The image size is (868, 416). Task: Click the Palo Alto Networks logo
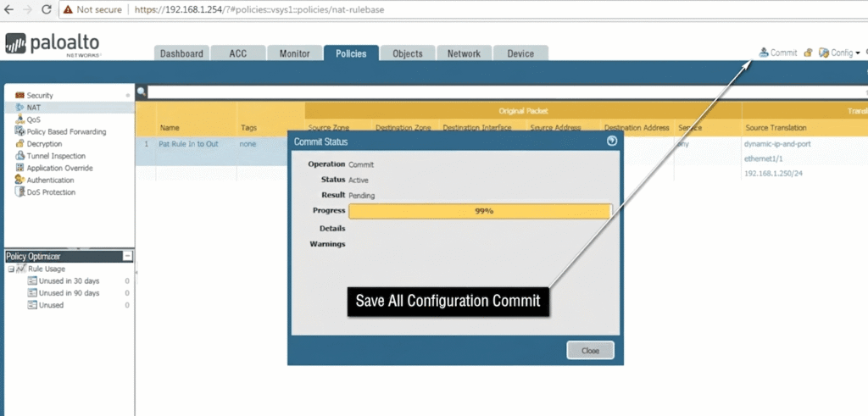[x=53, y=44]
